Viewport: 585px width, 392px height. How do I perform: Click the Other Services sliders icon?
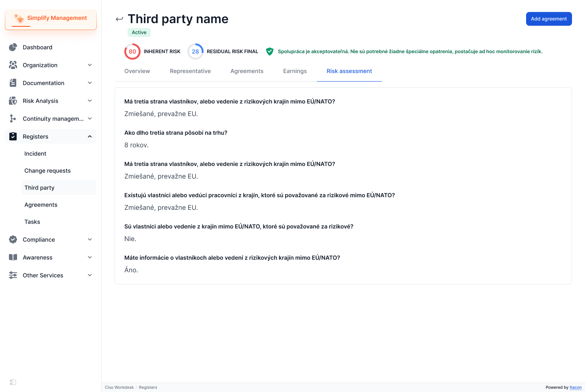pyautogui.click(x=13, y=275)
